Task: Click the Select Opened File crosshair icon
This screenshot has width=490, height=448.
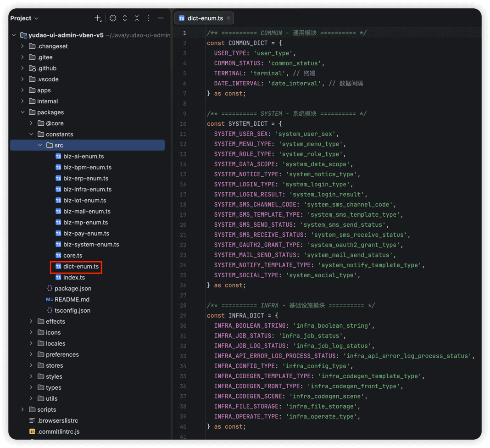Action: pos(113,18)
